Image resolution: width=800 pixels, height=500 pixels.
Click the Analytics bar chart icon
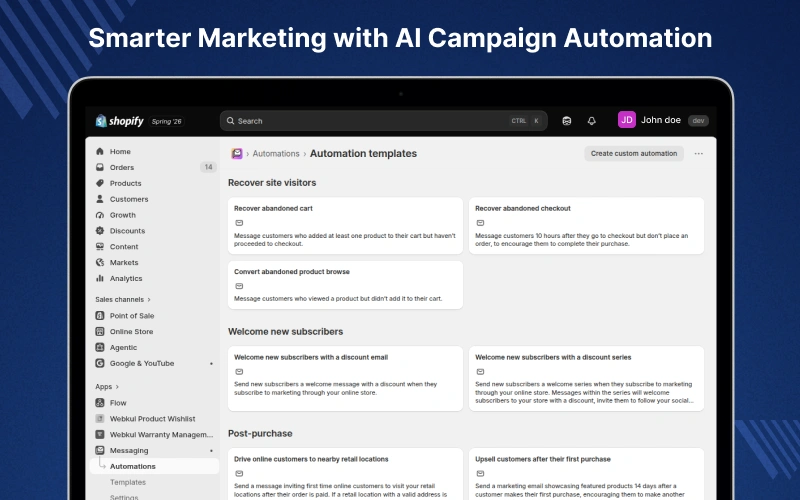[100, 278]
